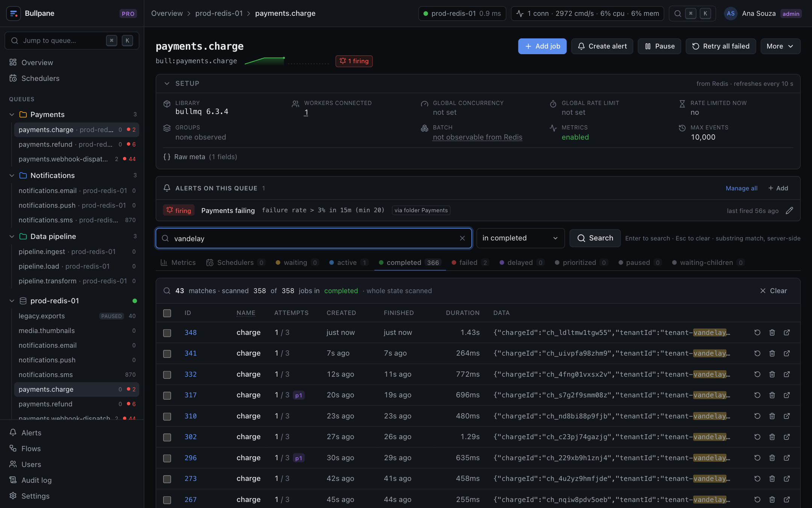Check the box for job 273
The width and height of the screenshot is (812, 508).
pos(167,479)
